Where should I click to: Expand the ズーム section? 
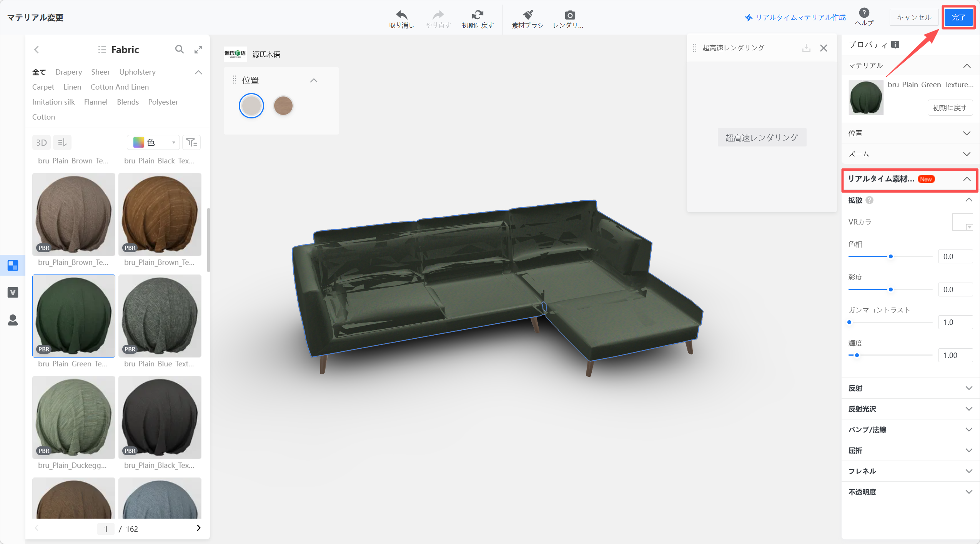(967, 154)
